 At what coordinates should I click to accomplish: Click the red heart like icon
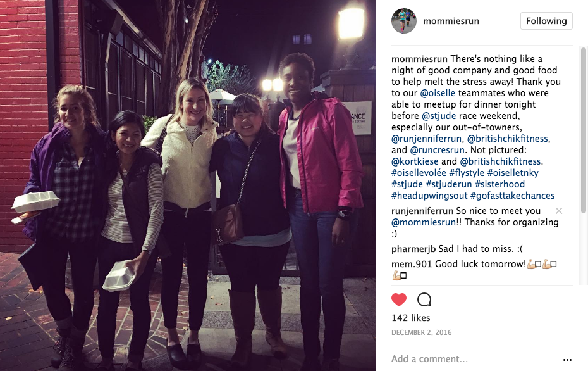[x=398, y=299]
